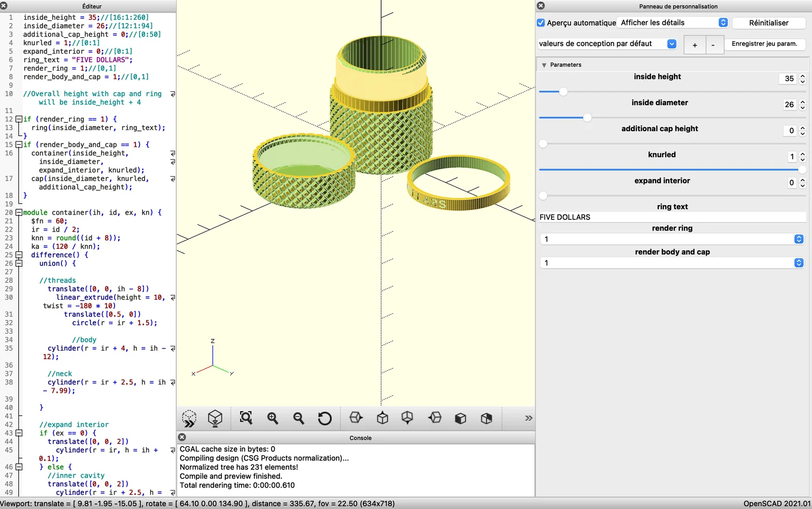
Task: Click the ring text input field
Action: pos(672,217)
